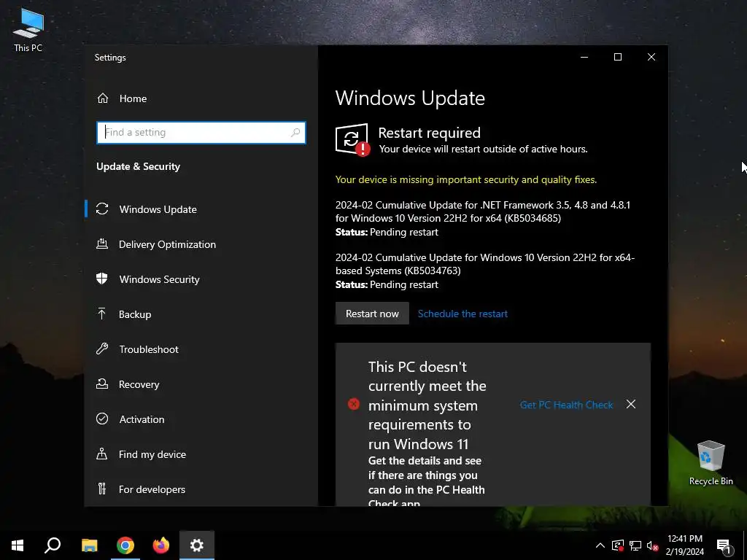Open Troubleshoot settings
Image resolution: width=747 pixels, height=560 pixels.
point(201,349)
